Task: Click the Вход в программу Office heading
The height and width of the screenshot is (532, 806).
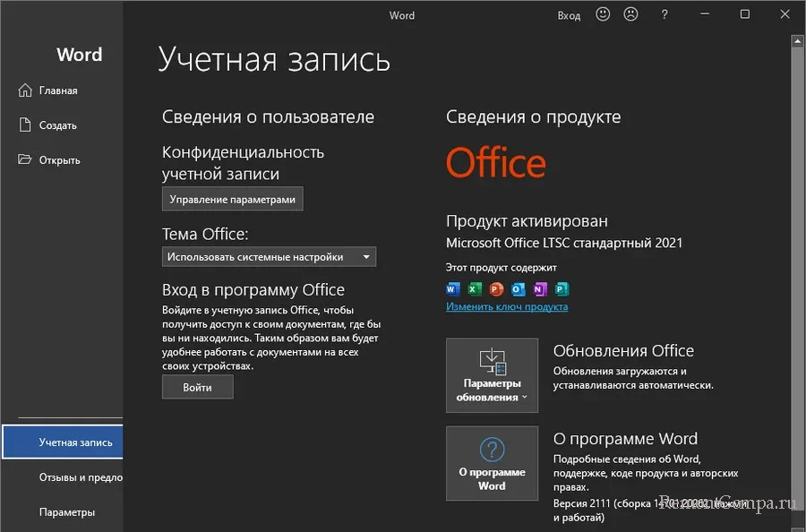Action: click(x=253, y=290)
